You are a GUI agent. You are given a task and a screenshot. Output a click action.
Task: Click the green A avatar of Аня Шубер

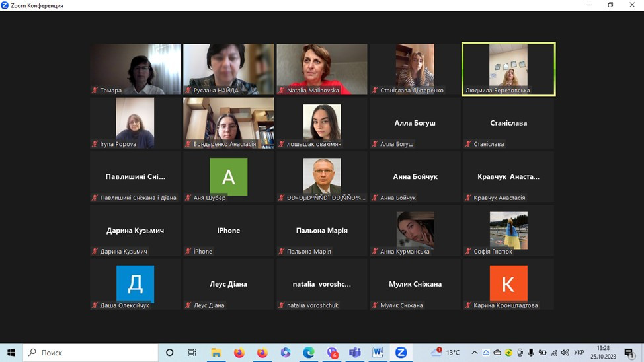(x=228, y=177)
